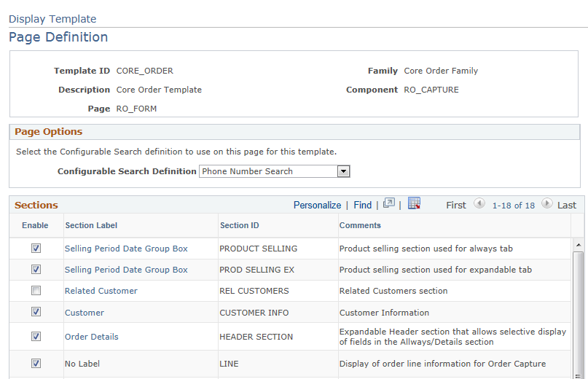This screenshot has width=588, height=379.
Task: Sort by Enable column header
Action: coord(35,225)
